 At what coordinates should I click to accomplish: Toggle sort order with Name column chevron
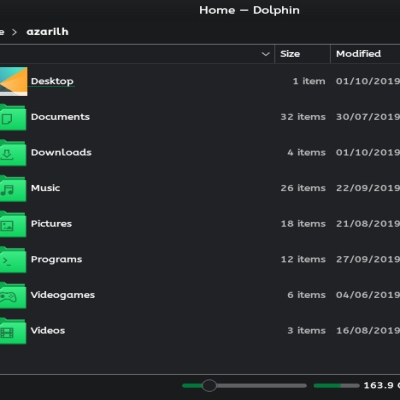point(265,54)
